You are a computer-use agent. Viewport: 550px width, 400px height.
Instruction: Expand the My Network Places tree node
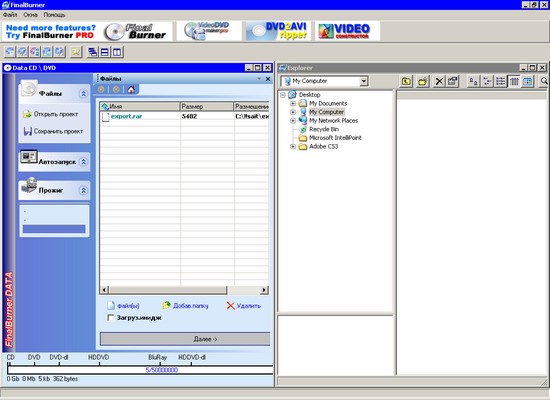coord(293,120)
